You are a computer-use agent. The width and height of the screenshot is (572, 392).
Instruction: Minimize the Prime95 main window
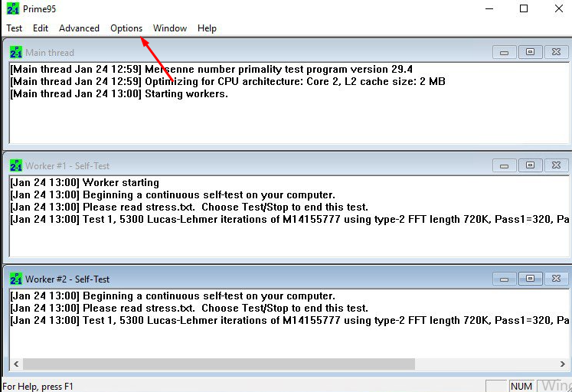click(x=489, y=8)
